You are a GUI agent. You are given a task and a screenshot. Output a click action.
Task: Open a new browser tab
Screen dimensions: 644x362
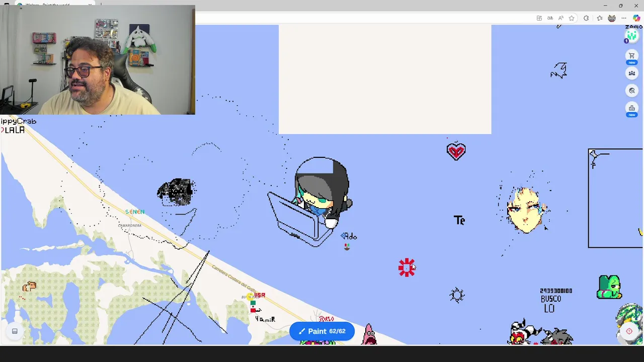coord(101,5)
